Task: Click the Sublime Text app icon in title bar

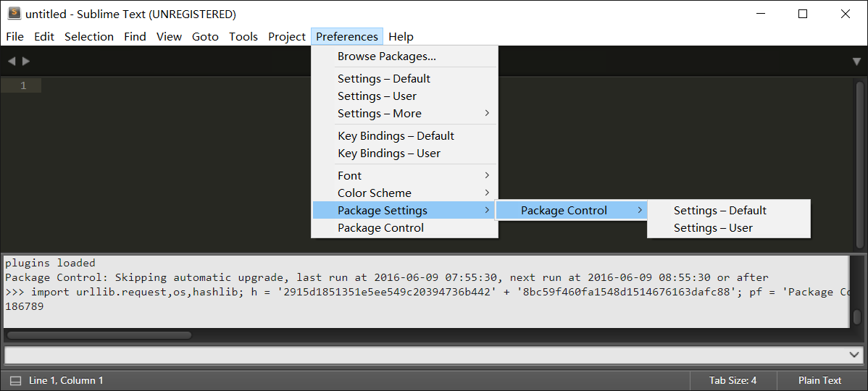Action: pyautogui.click(x=14, y=14)
